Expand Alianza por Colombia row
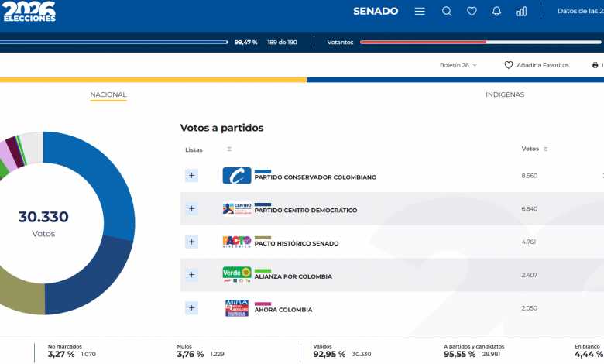 point(191,274)
